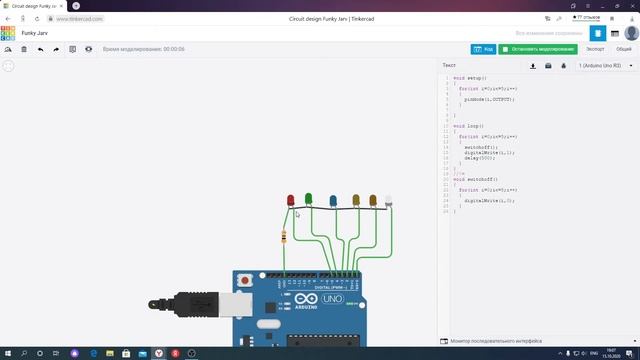Open the rotate/view tool in Tinkercad toolbar
This screenshot has height=360, width=640.
[8, 49]
